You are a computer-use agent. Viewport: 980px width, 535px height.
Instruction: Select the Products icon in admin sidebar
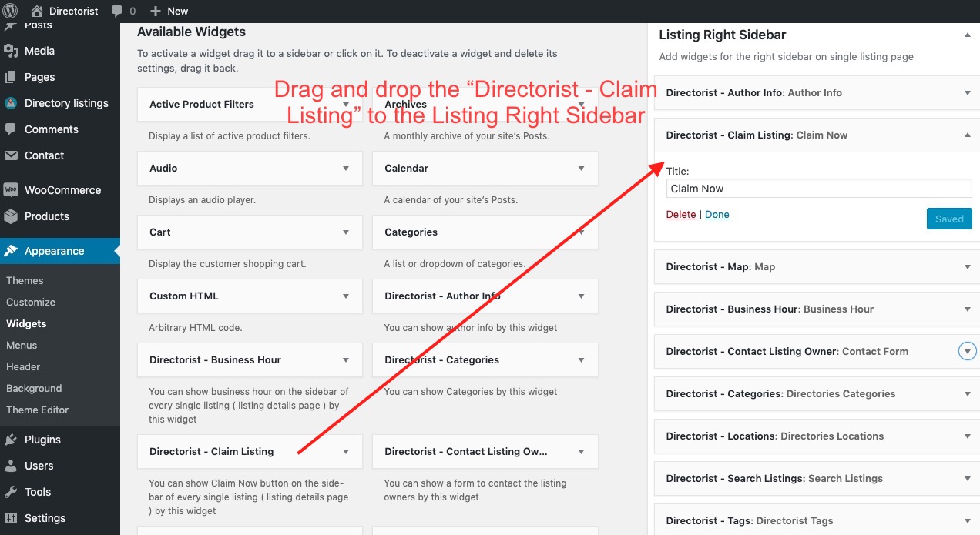click(x=12, y=216)
